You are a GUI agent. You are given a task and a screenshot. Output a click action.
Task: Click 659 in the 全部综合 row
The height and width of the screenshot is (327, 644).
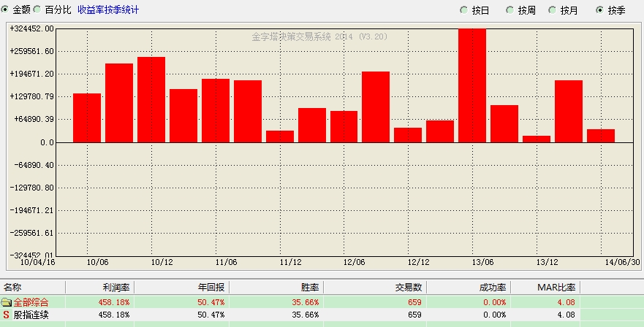point(414,303)
